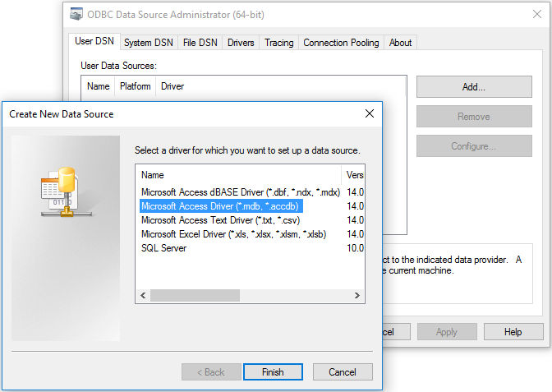Image resolution: width=552 pixels, height=392 pixels.
Task: Click the Add... button in ODBC Administrator
Action: pos(474,86)
